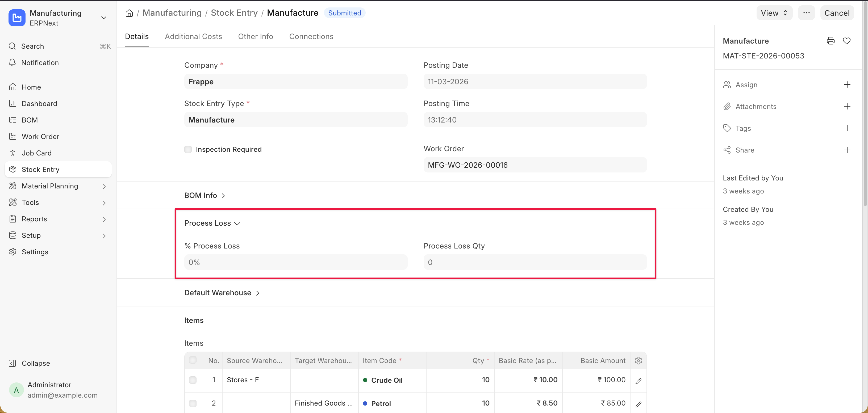Toggle the Inspection Required checkbox

188,149
